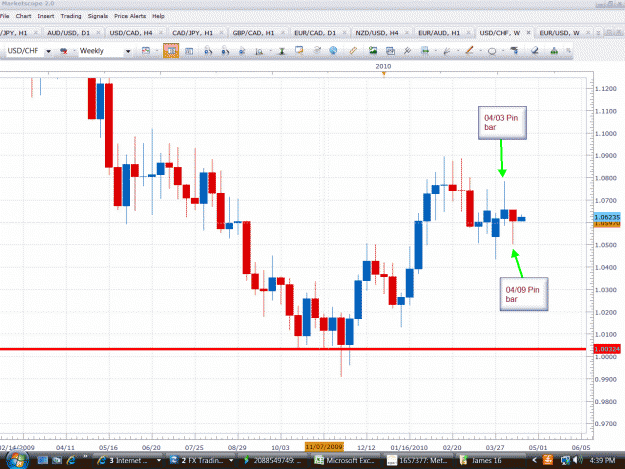Screen dimensions: 625x469
Task: Click the red 1.00324 price line label
Action: pyautogui.click(x=607, y=349)
